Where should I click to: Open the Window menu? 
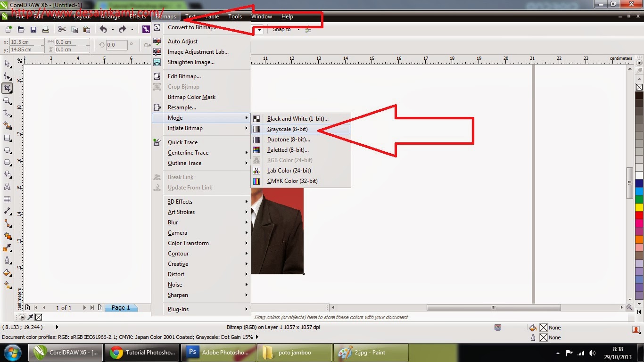pos(261,16)
